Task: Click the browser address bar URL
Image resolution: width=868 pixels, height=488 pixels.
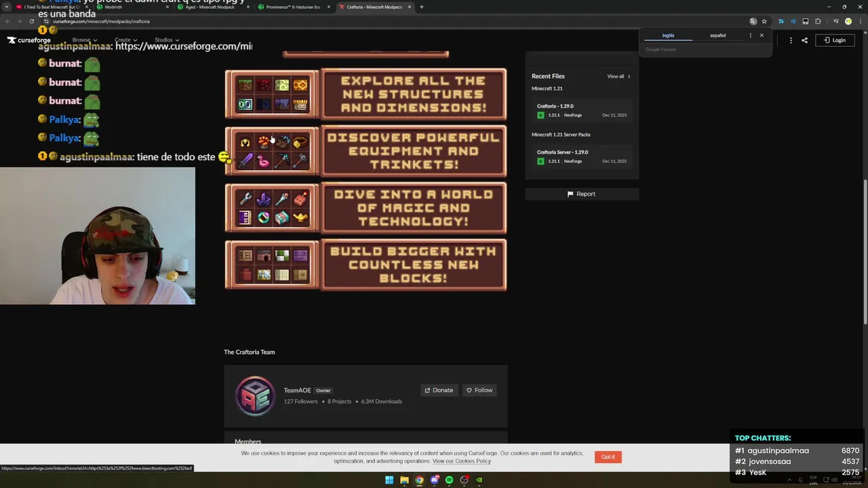Action: pos(101,21)
